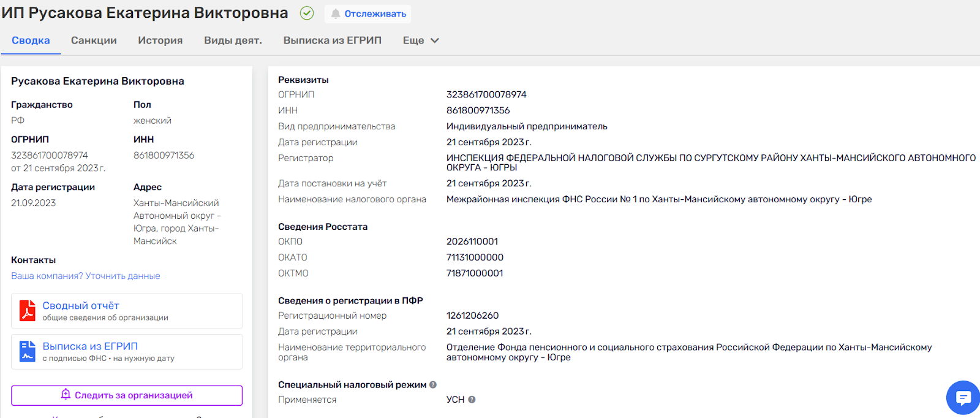Click the question mark icon beside УСН
The image size is (980, 418).
point(472,400)
